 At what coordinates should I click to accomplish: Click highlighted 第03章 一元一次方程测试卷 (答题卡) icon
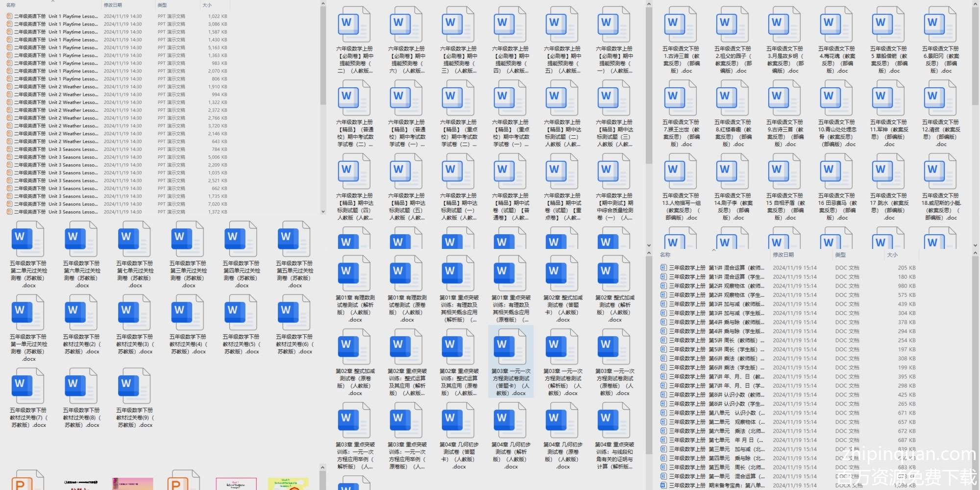coord(511,346)
